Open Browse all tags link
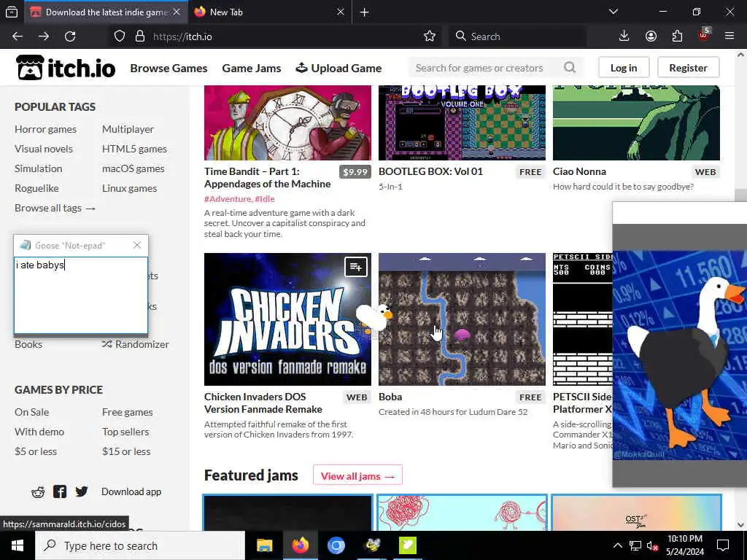Screen dimensions: 747x560 [55, 208]
